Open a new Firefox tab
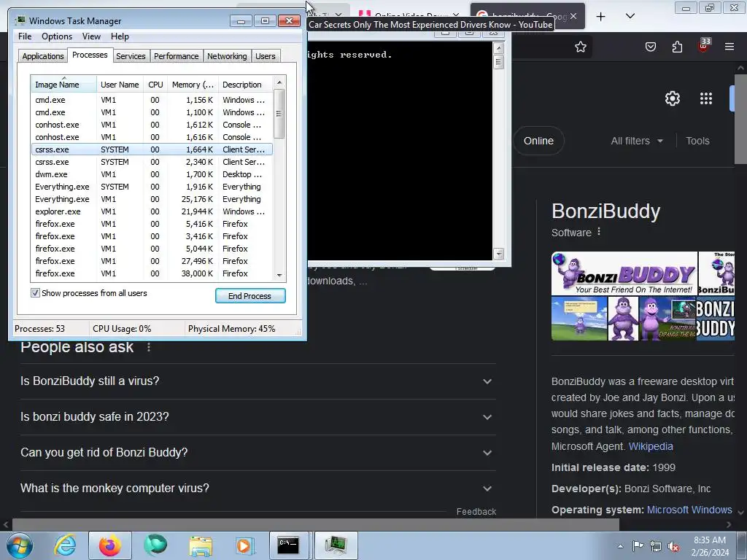 601,17
